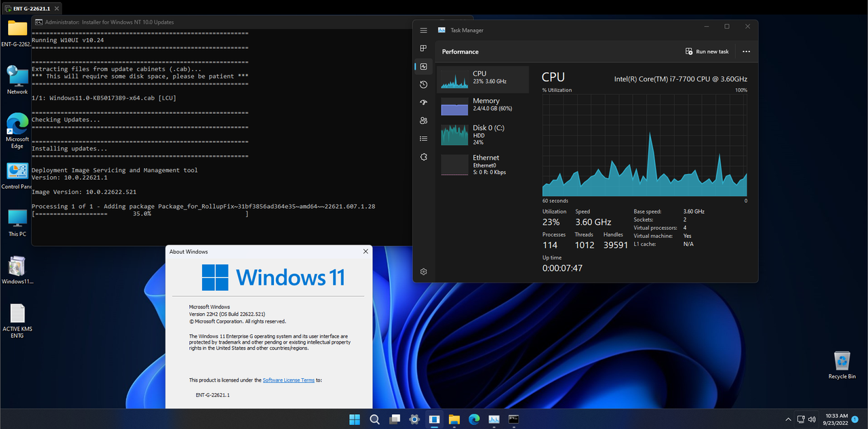Screen dimensions: 868x429
Task: Open Windows11 archive file on desktop
Action: (x=17, y=270)
